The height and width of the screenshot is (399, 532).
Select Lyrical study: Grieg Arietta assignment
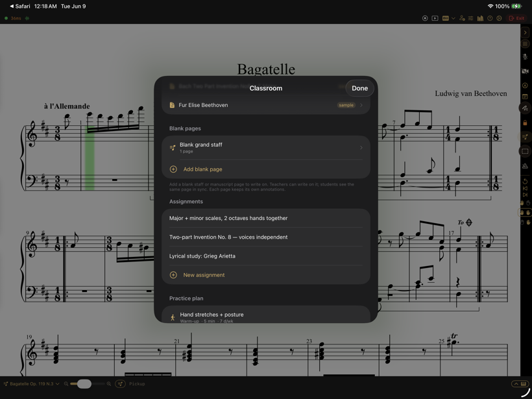(265, 256)
